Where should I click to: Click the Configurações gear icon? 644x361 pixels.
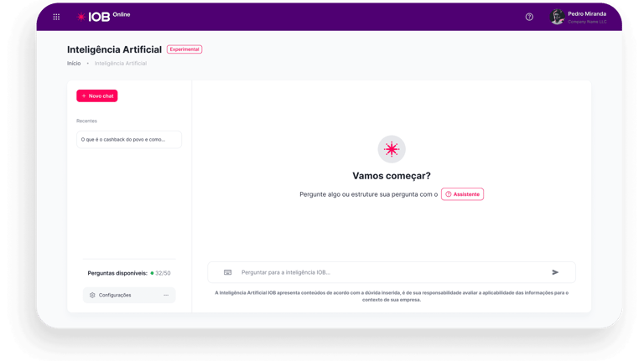pyautogui.click(x=92, y=295)
